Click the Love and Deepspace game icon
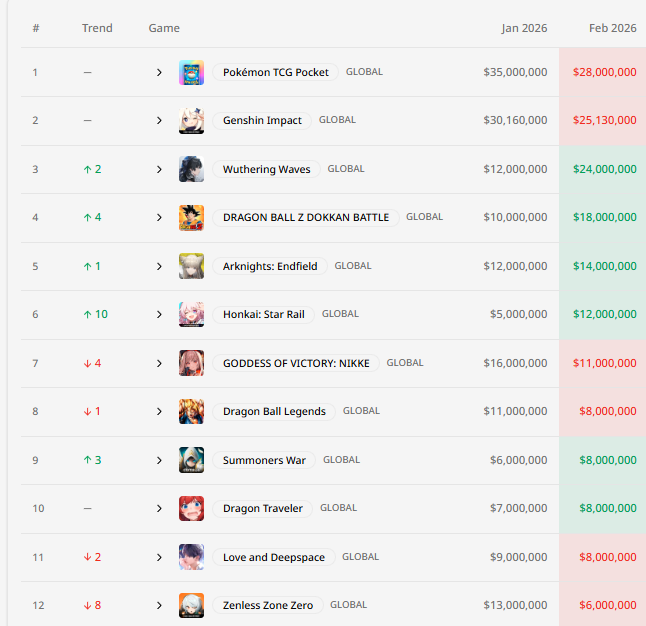 coord(191,557)
